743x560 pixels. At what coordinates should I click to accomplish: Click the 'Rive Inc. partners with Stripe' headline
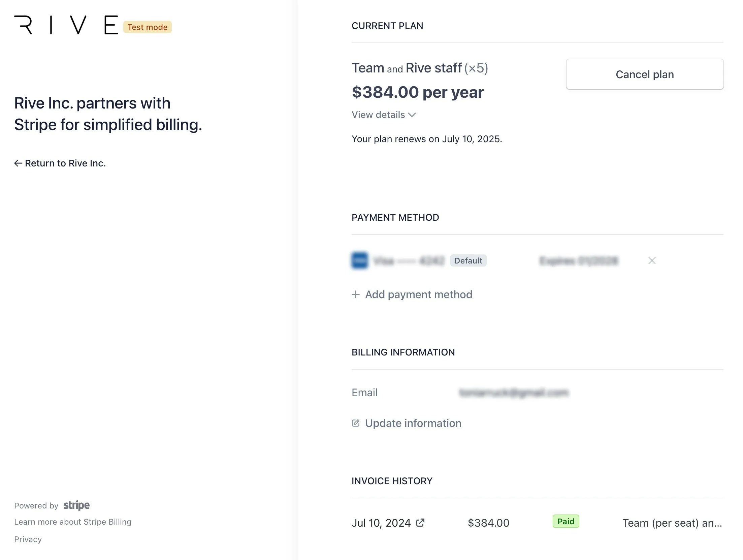pos(108,114)
